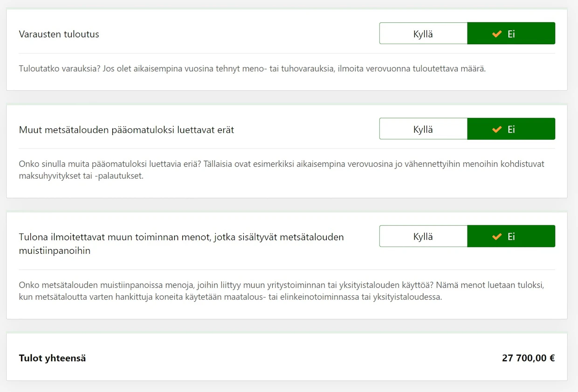Select Kyllä for Varausten tuloutus
Screen dimensions: 578x392
pyautogui.click(x=423, y=34)
